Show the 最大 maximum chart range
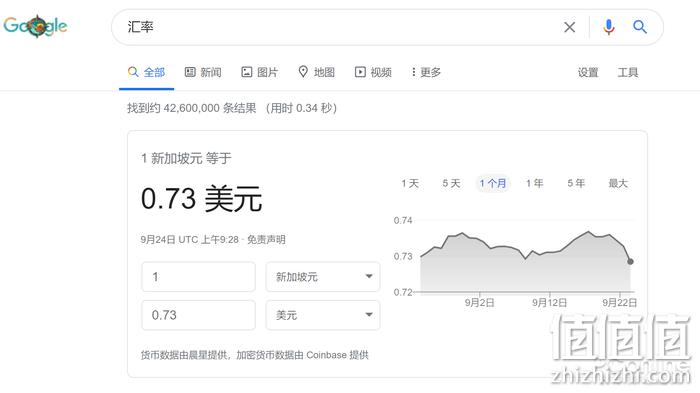This screenshot has height=393, width=700. 618,183
